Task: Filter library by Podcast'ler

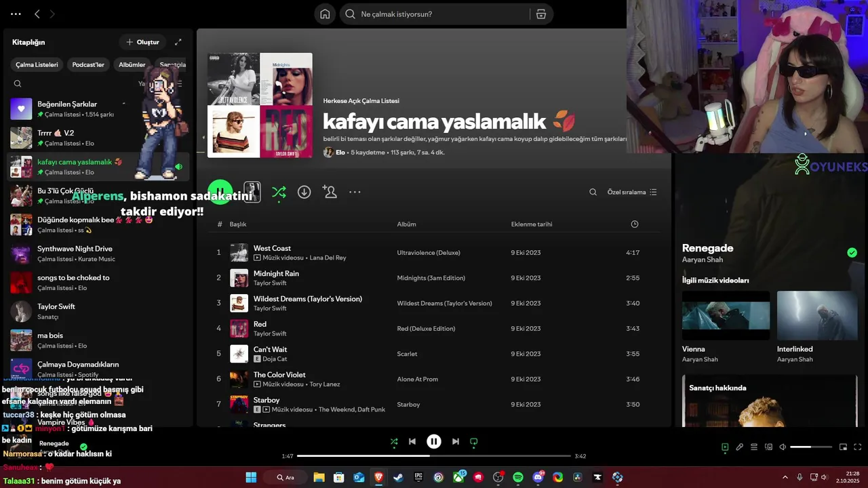Action: point(88,65)
